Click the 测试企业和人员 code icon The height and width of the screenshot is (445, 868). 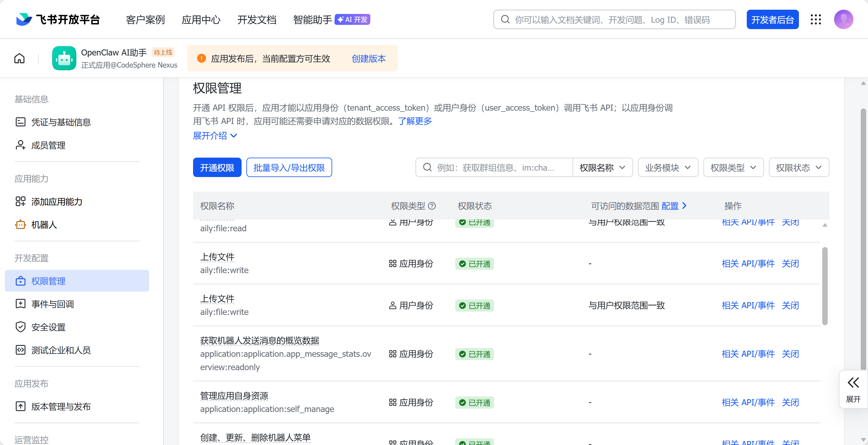[20, 350]
